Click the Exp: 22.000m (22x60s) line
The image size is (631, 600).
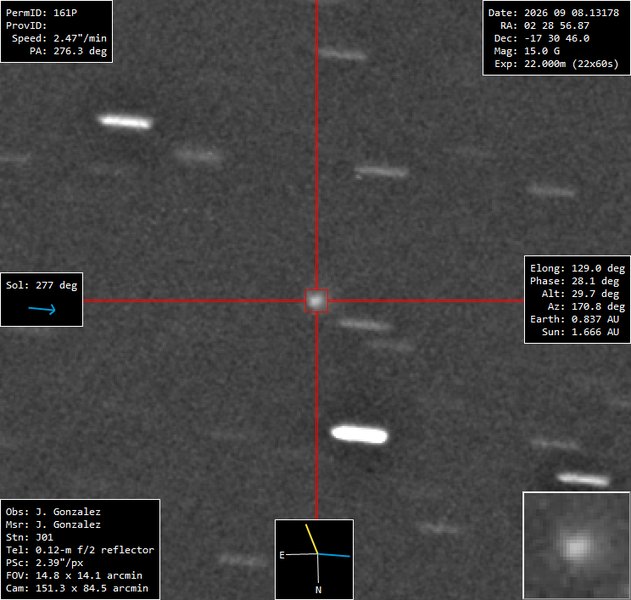[556, 64]
